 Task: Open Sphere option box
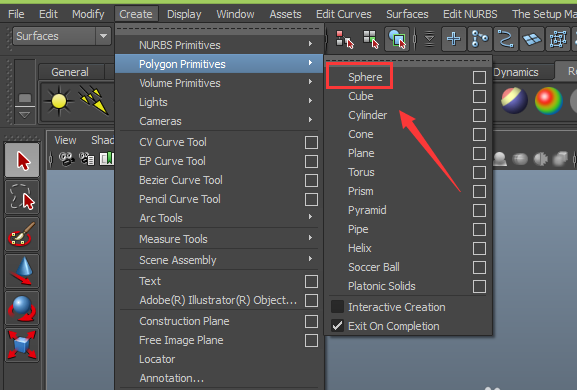pos(479,77)
